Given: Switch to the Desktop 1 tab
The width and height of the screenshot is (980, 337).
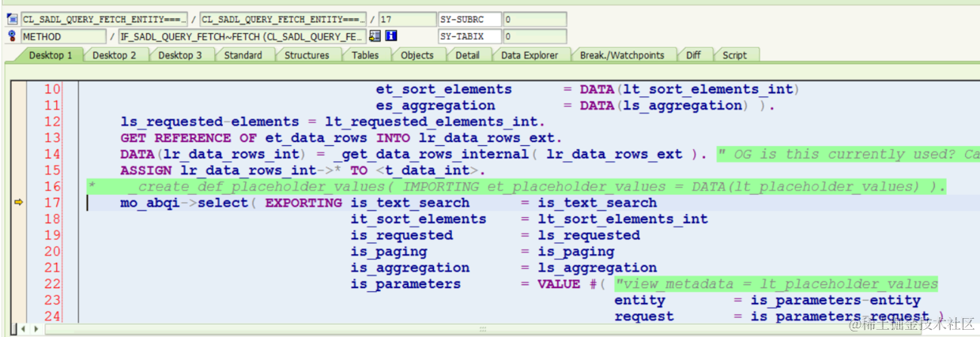Looking at the screenshot, I should coord(49,55).
